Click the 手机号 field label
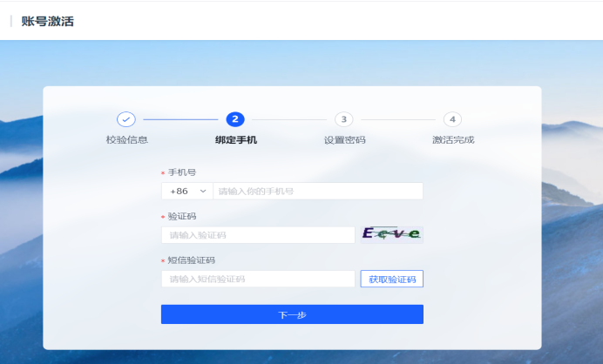This screenshot has height=364, width=603. [x=182, y=172]
